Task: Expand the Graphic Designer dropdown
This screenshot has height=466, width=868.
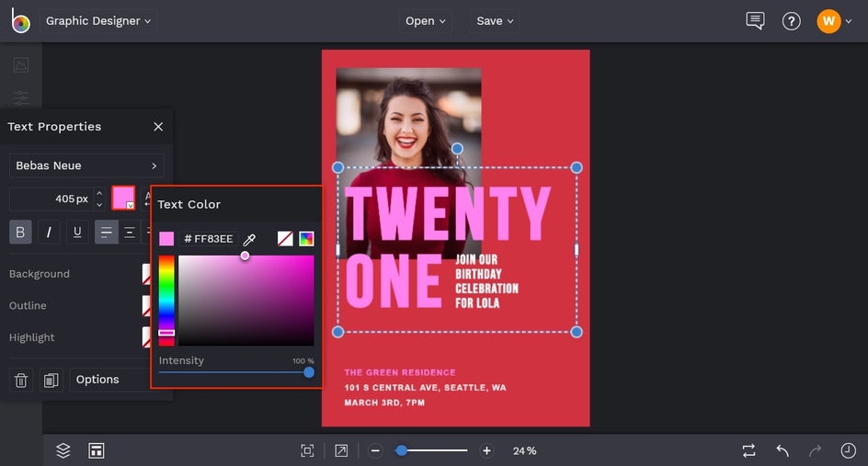Action: (98, 21)
